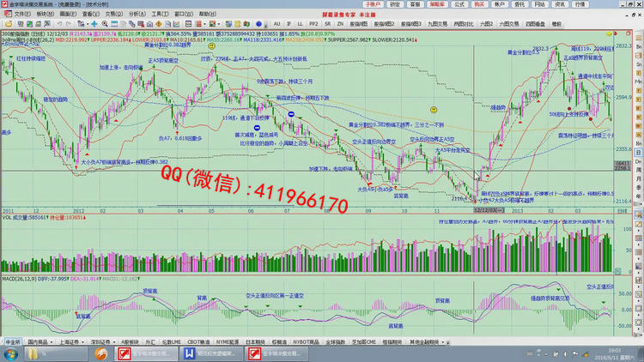Open the 其他金融期货 tab dropdown
Screen dimensions: 644x362
coord(443,342)
